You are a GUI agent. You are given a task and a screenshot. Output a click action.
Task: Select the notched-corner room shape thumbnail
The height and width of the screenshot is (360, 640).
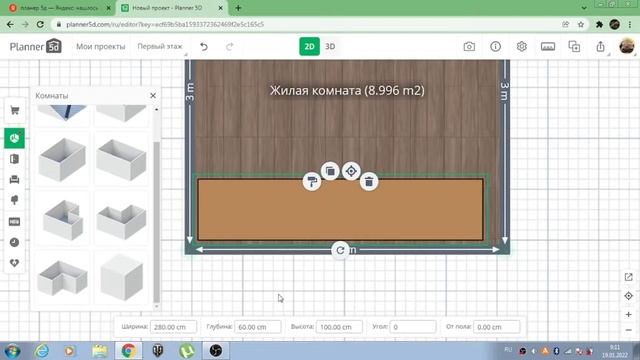[62, 218]
